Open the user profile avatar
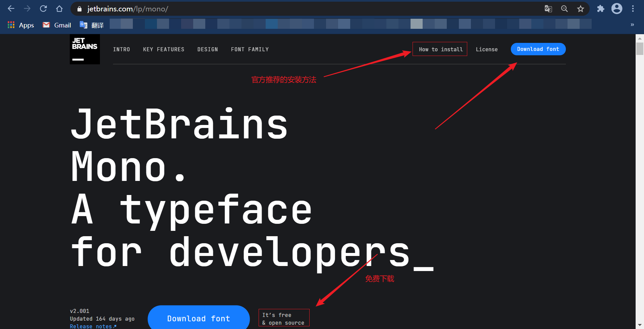 [616, 9]
